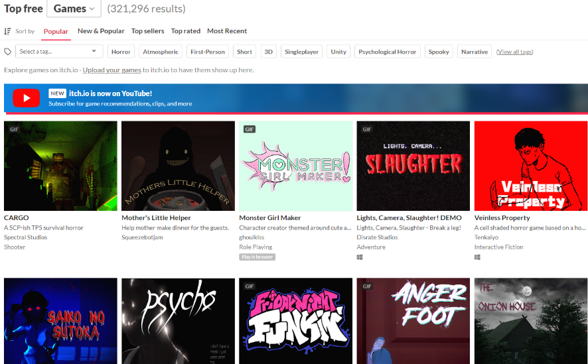
Task: Filter by the Atmospheric tag
Action: [161, 52]
